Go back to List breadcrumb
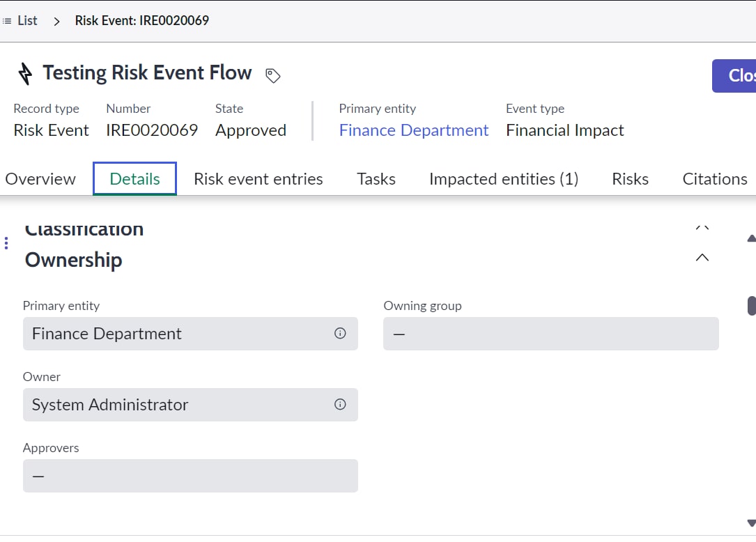The width and height of the screenshot is (756, 542). click(27, 21)
